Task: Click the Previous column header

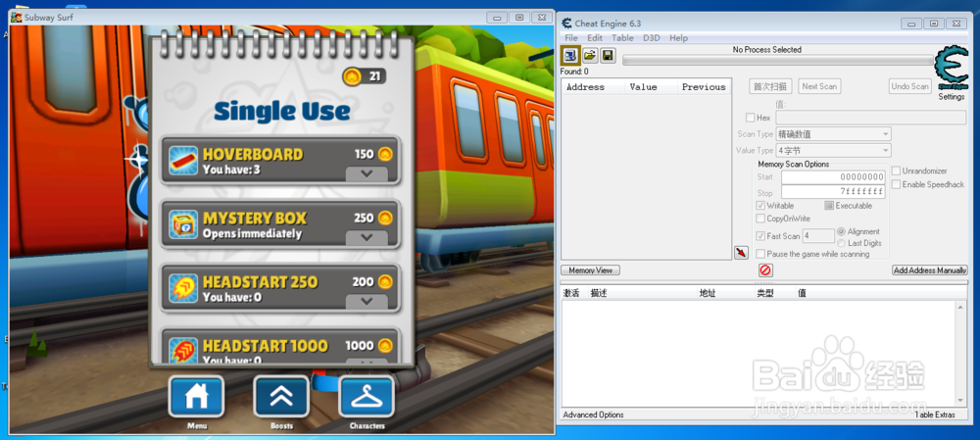Action: pos(704,87)
